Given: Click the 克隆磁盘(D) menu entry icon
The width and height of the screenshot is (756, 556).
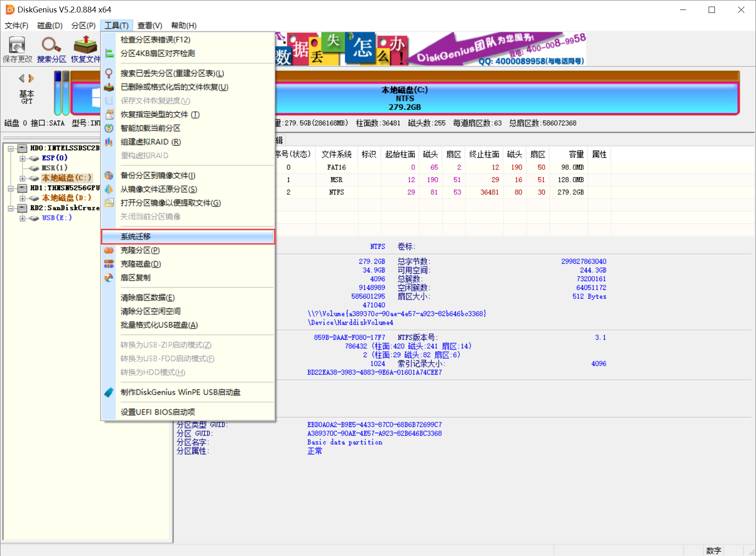Looking at the screenshot, I should tap(109, 264).
